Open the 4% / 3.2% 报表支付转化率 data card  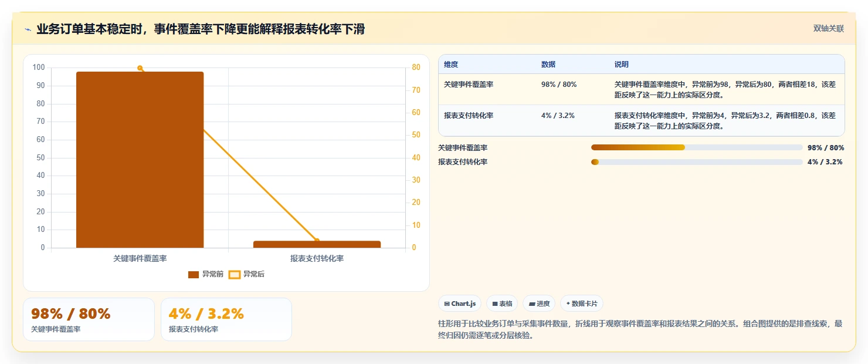226,319
